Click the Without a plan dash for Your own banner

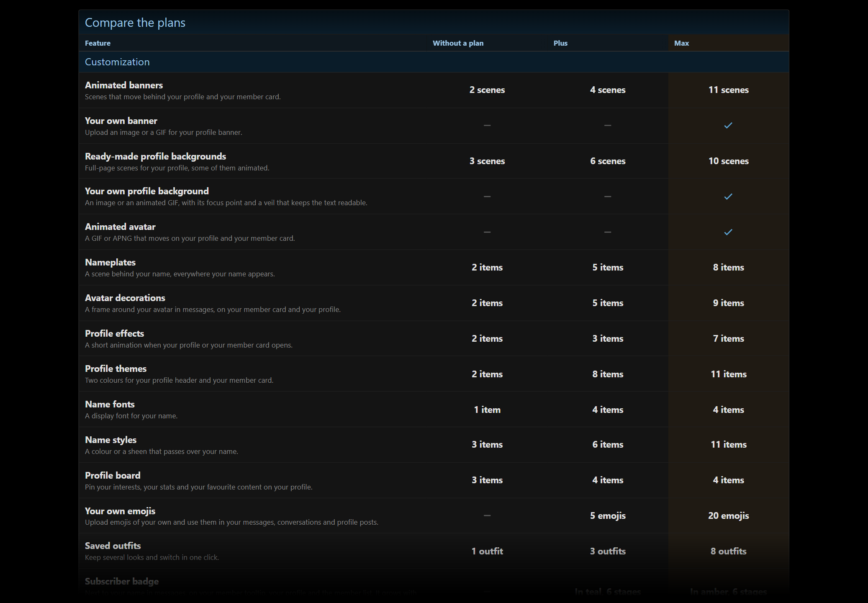tap(487, 125)
